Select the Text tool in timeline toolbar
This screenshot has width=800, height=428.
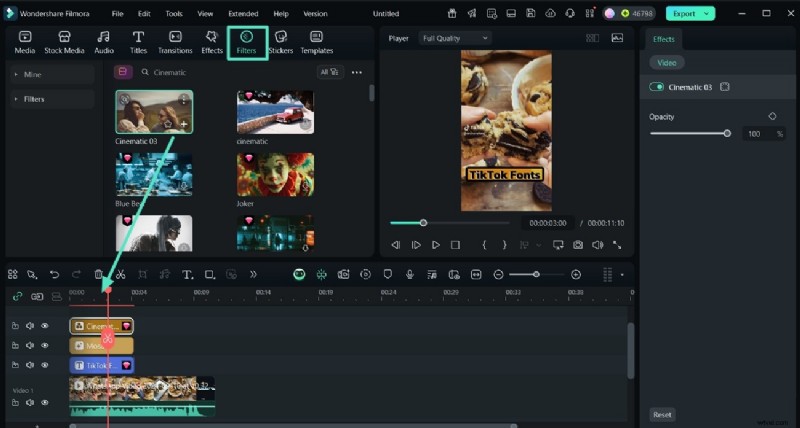click(x=187, y=274)
